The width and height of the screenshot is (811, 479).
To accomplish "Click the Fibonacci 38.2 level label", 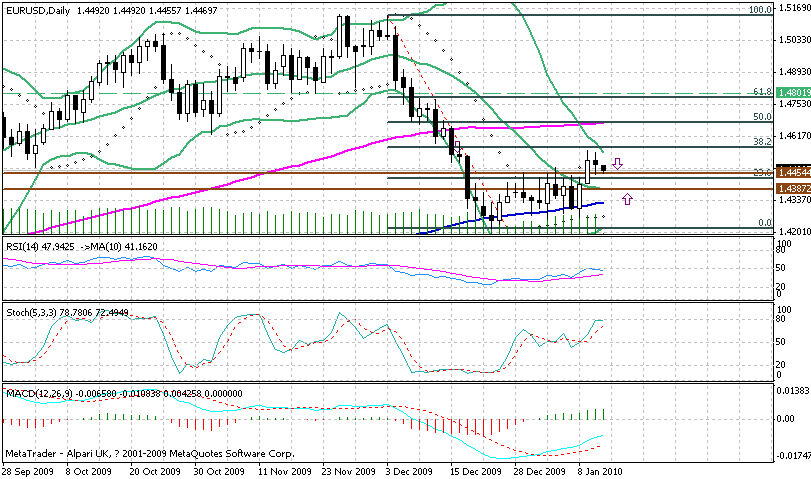I will tap(762, 141).
